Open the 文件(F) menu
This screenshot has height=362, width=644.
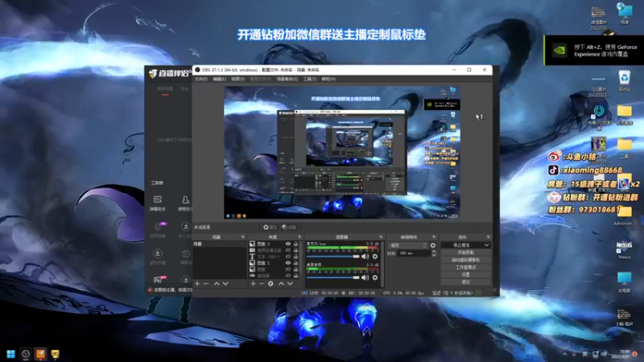pos(200,79)
